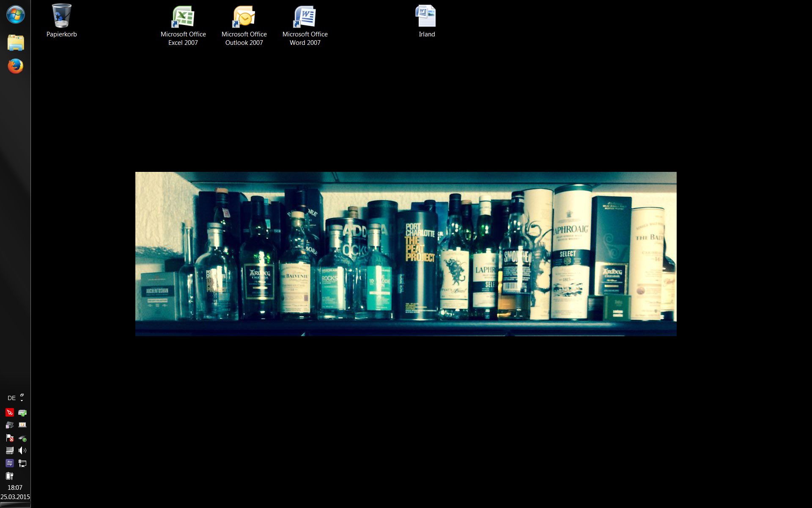Click the Action Center flag icon
This screenshot has height=508, width=812.
click(x=10, y=438)
